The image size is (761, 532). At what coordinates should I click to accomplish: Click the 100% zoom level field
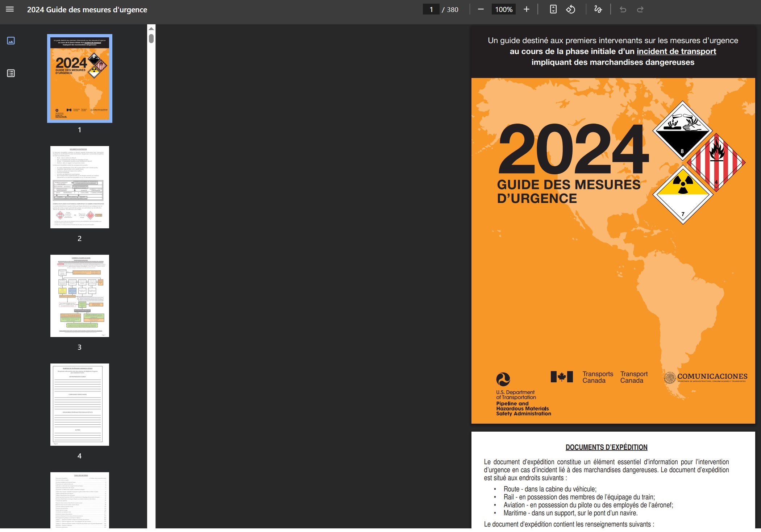pos(503,9)
